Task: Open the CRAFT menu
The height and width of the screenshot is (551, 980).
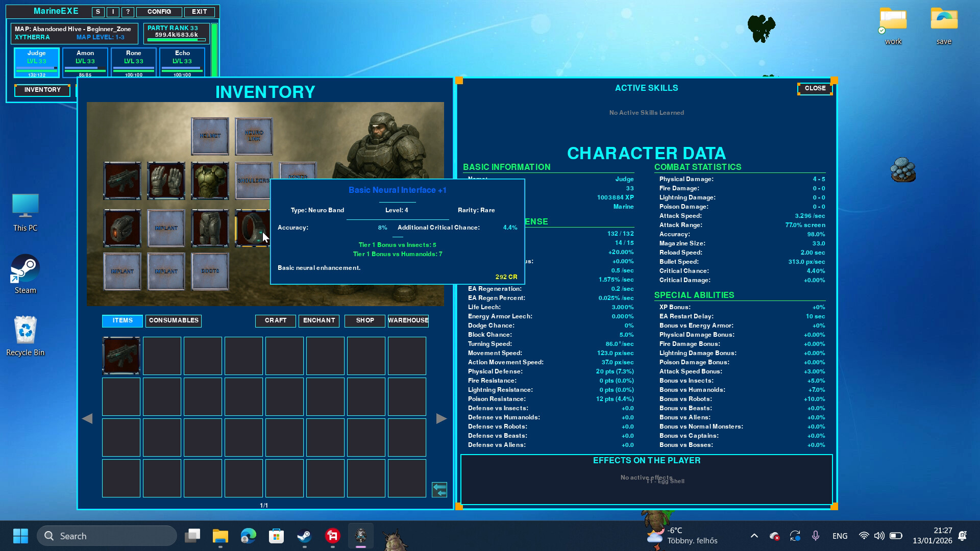Action: coord(275,320)
